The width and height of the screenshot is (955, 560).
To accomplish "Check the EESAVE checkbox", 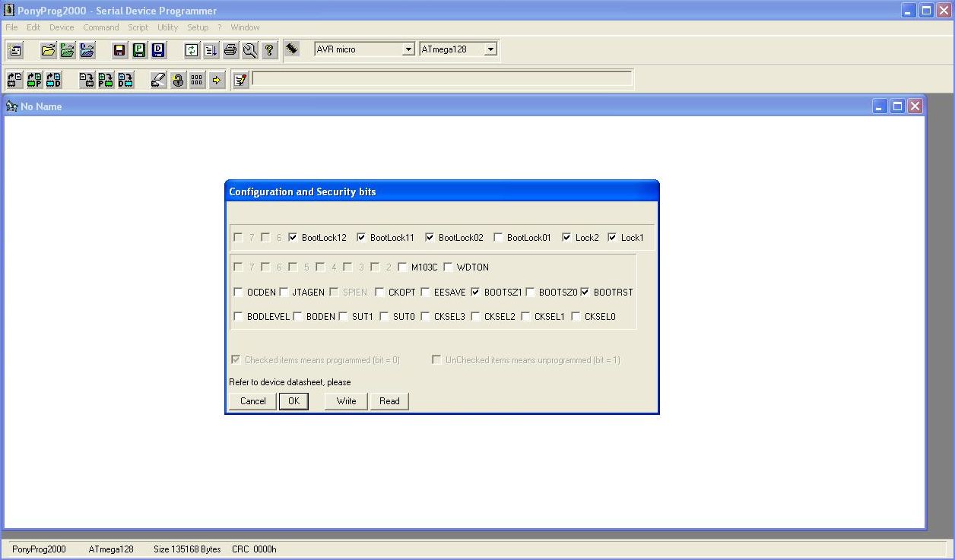I will [425, 293].
